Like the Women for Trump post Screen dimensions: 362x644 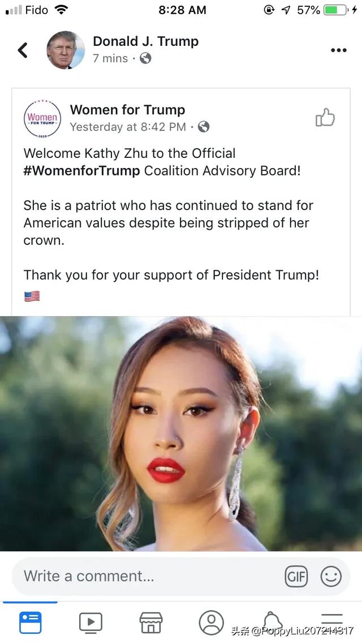[x=325, y=118]
